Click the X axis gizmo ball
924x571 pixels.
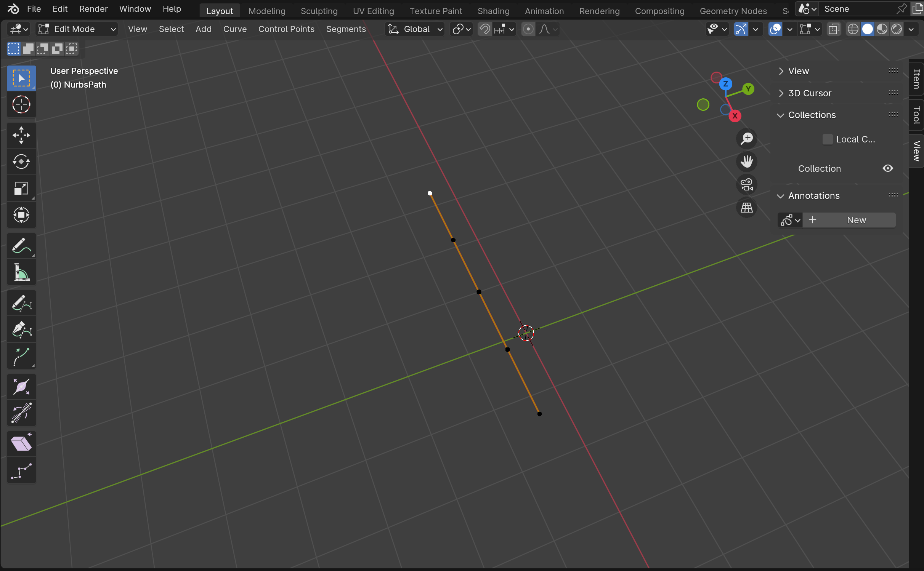(x=735, y=116)
